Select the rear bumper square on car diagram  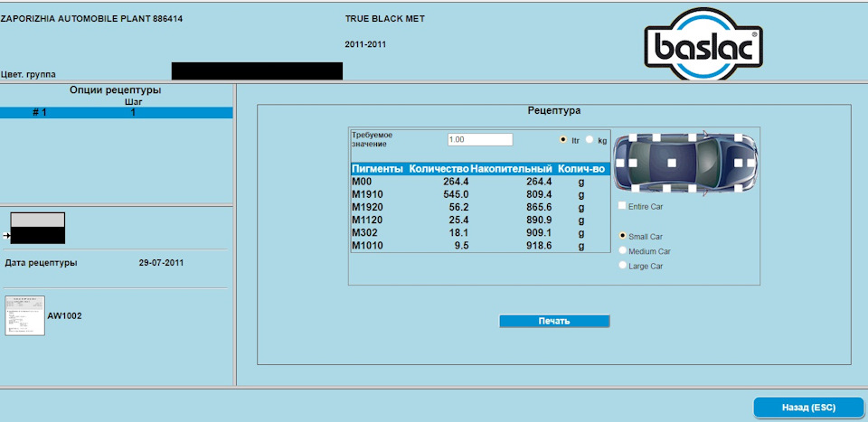(620, 164)
